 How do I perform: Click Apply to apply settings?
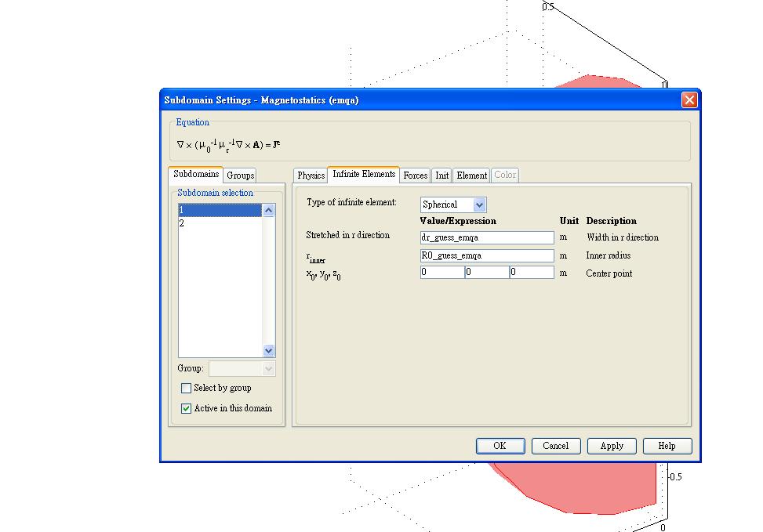(x=611, y=446)
